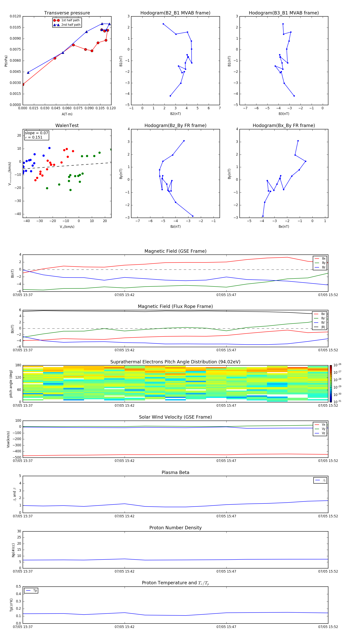Click the 'Pt(nPa)' y-axis label
This screenshot has width=351, height=644.
pyautogui.click(x=6, y=61)
